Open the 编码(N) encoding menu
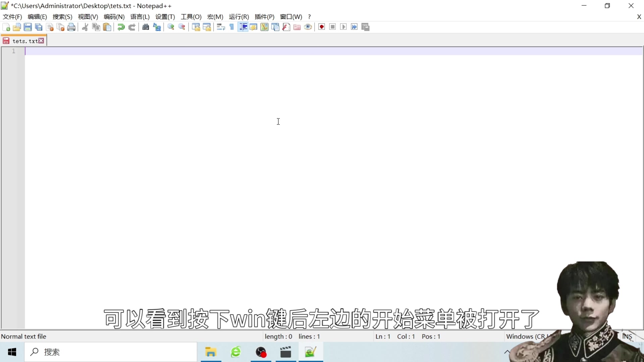Screen dimensions: 644x362 click(x=114, y=17)
